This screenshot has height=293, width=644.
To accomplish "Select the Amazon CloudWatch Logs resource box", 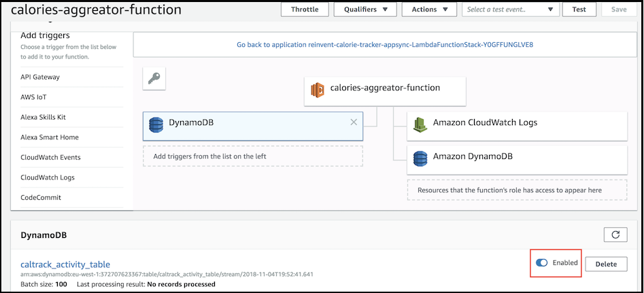I will pos(517,126).
